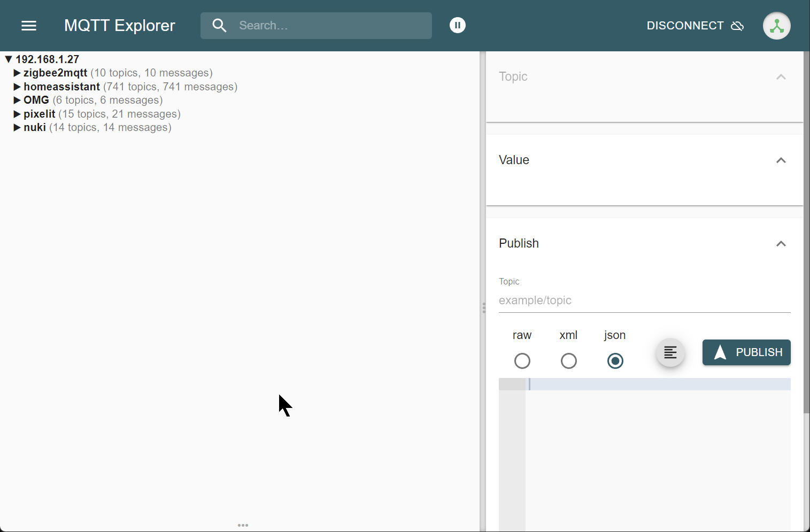
Task: Pause topic updates with pause button
Action: [x=458, y=25]
